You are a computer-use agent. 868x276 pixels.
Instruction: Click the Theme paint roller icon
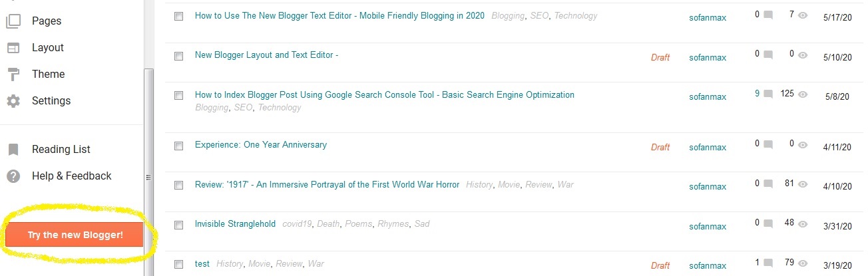point(13,74)
